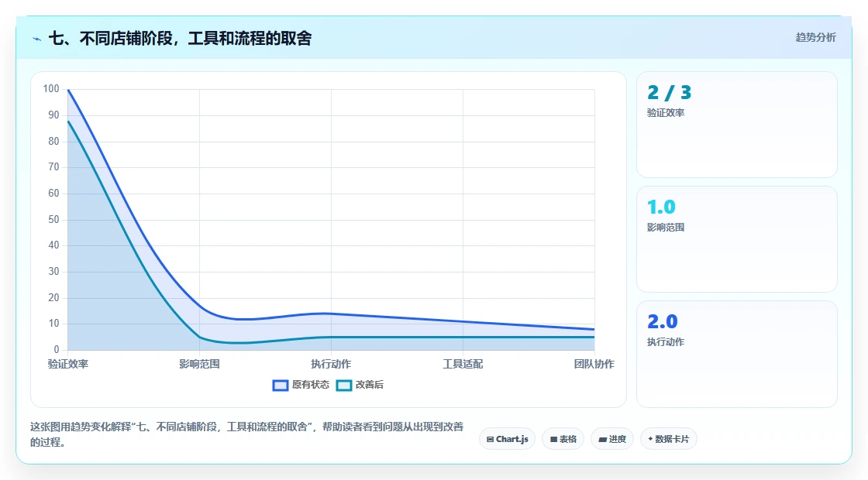Click the 趋势分析 label in the header
The width and height of the screenshot is (868, 480).
(x=815, y=37)
